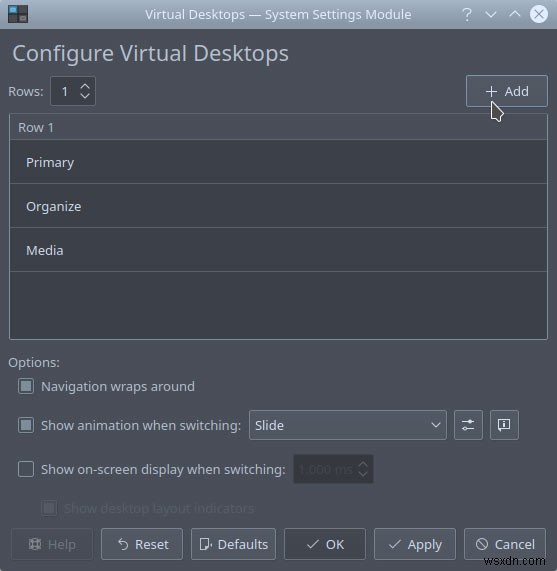Click the Reset button
Viewport: 557px width, 571px height.
[142, 544]
